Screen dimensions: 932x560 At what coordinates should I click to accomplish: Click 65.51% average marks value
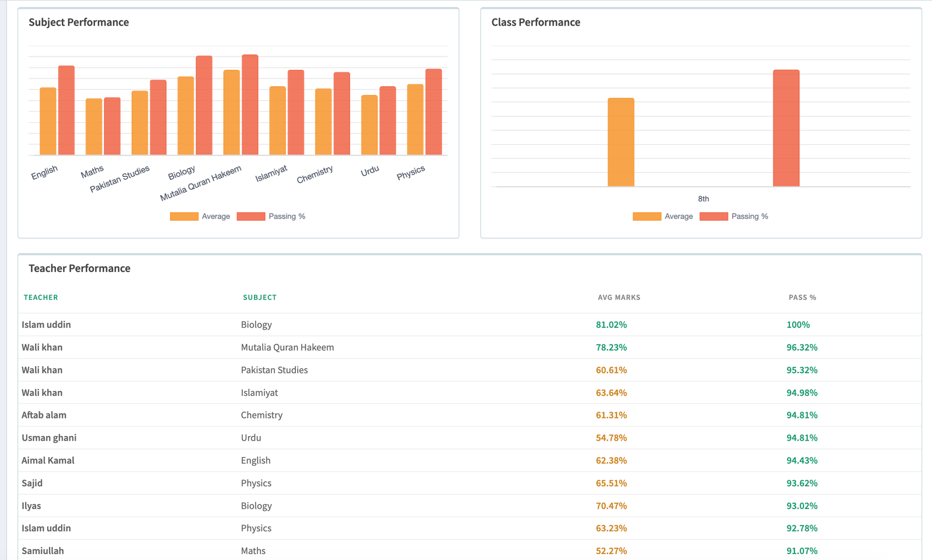(612, 483)
